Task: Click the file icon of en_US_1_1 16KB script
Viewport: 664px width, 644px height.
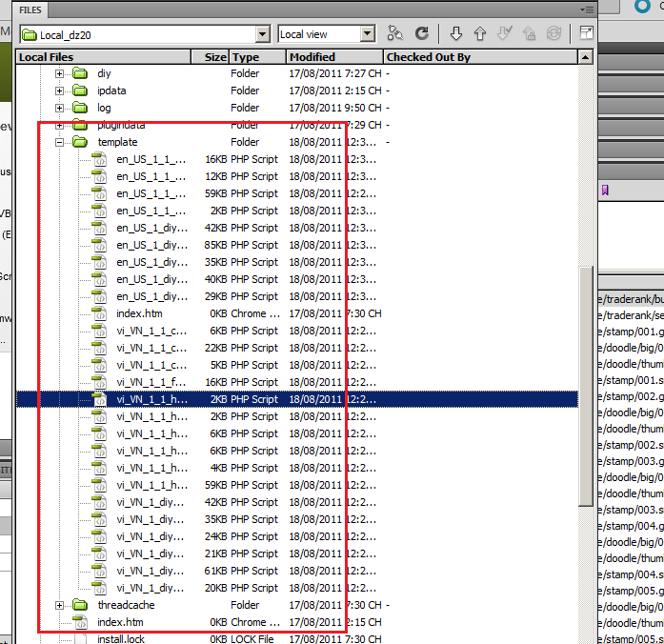Action: pyautogui.click(x=99, y=159)
